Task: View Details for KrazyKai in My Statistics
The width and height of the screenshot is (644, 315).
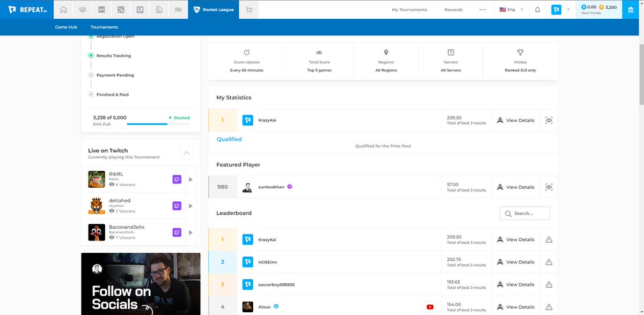Action: pyautogui.click(x=516, y=120)
